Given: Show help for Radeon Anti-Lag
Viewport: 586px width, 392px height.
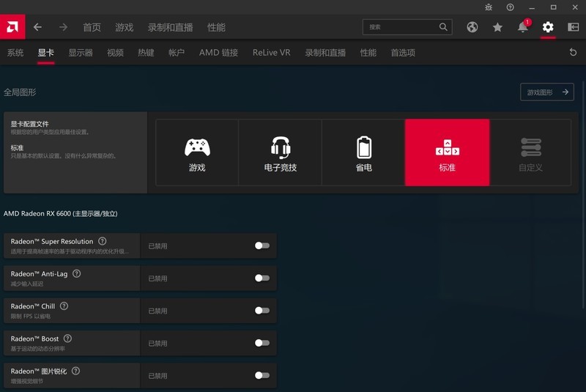Looking at the screenshot, I should [x=77, y=273].
